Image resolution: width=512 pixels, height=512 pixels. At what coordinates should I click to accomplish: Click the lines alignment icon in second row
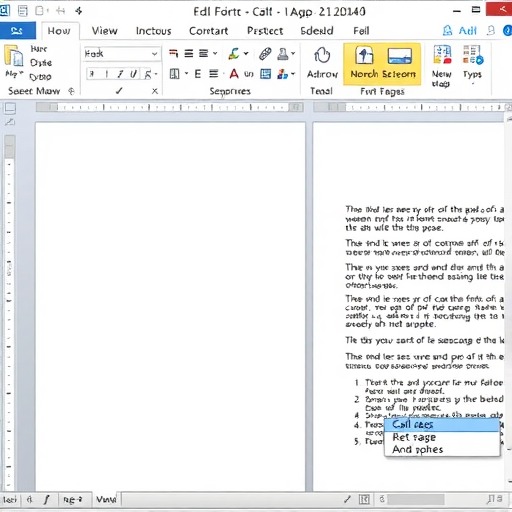(x=213, y=74)
